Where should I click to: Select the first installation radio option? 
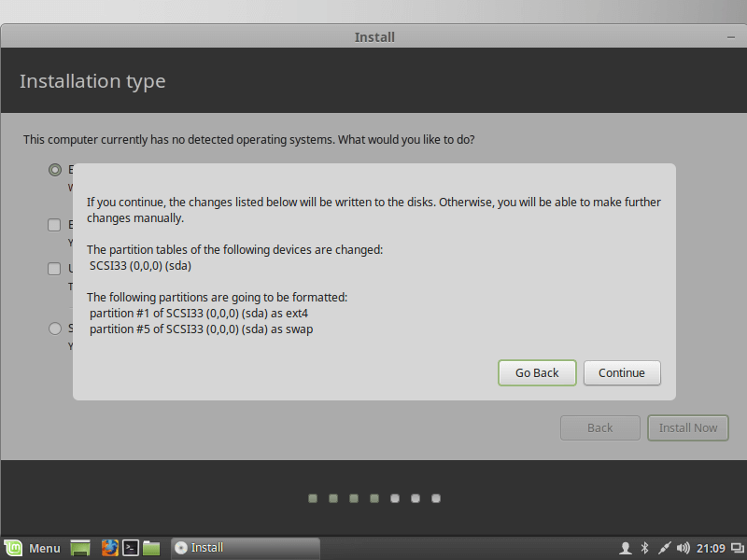point(55,170)
